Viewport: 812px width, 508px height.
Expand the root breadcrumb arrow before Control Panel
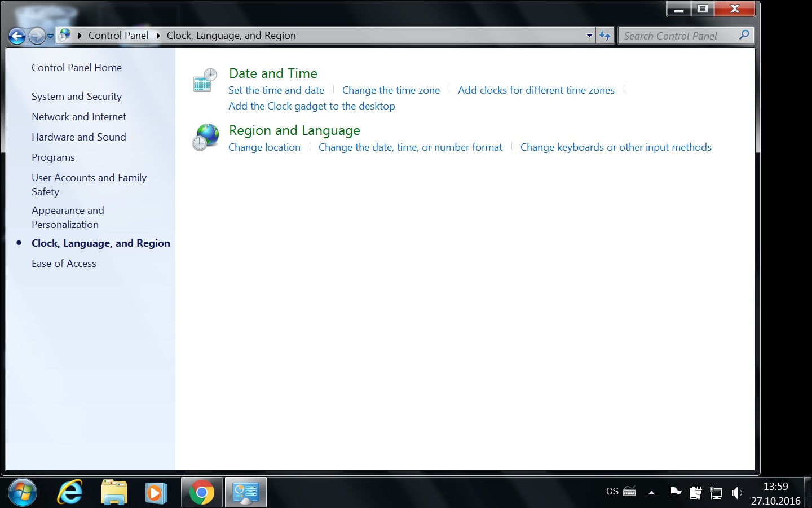[x=80, y=36]
